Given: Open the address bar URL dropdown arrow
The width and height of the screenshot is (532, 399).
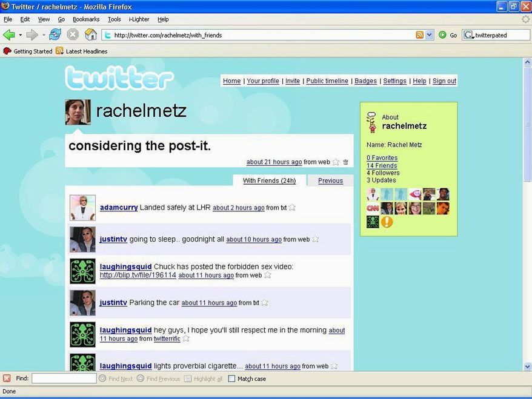Looking at the screenshot, I should click(430, 35).
